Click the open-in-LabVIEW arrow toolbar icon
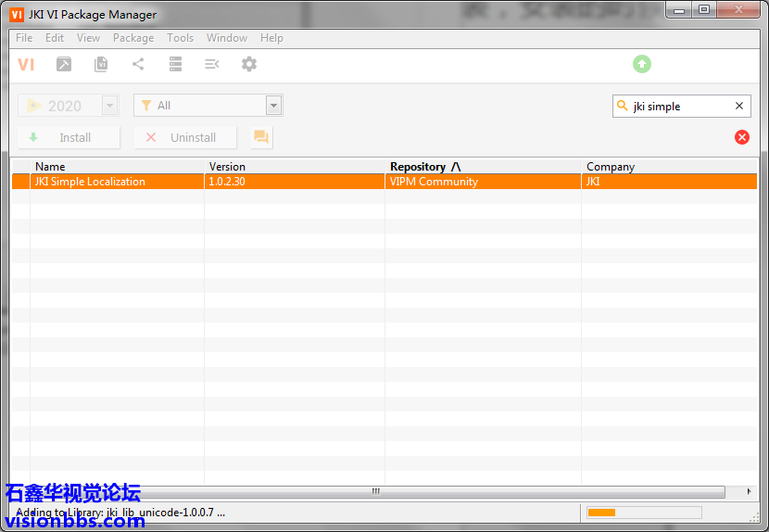769x532 pixels. point(64,64)
